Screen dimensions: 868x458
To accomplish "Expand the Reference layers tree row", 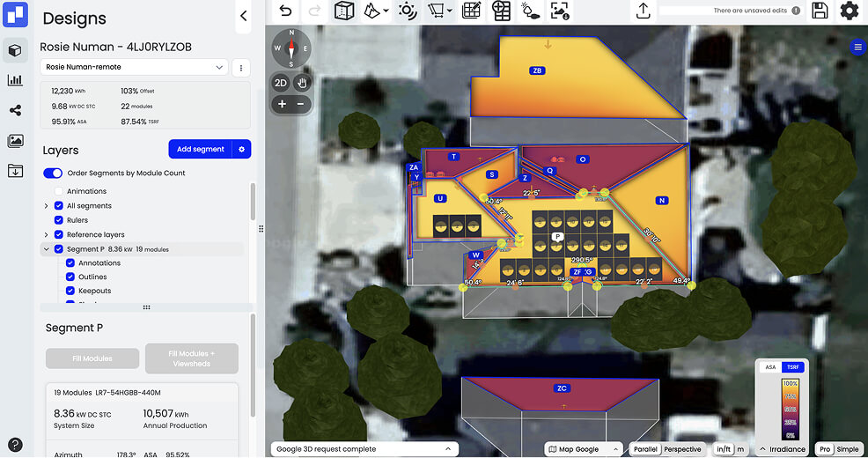I will click(x=47, y=234).
